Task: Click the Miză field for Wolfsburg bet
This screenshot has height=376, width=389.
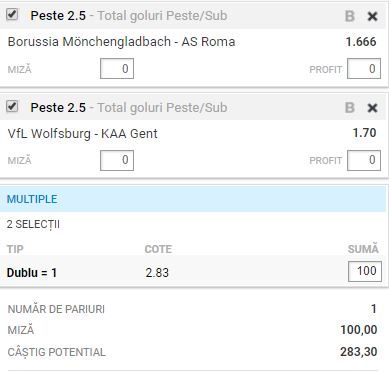Action: coord(117,160)
